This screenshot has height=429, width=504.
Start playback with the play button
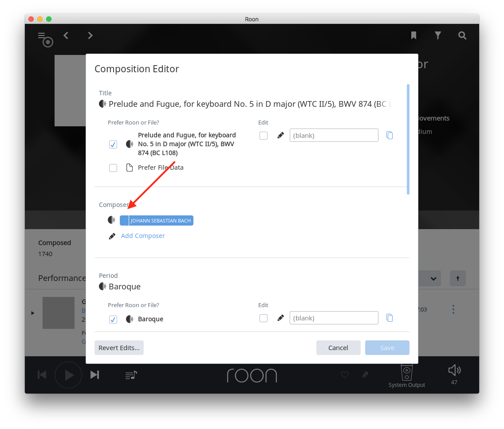pyautogui.click(x=68, y=375)
